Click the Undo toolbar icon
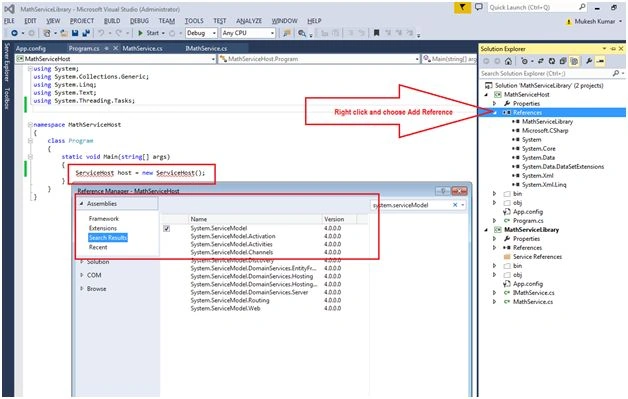This screenshot has width=628, height=399. tap(101, 33)
